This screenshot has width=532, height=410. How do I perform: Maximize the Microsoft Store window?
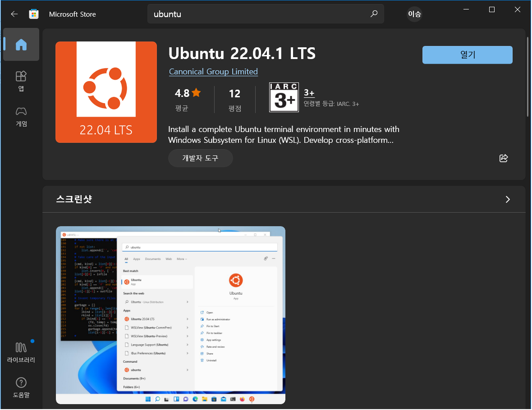(x=491, y=9)
